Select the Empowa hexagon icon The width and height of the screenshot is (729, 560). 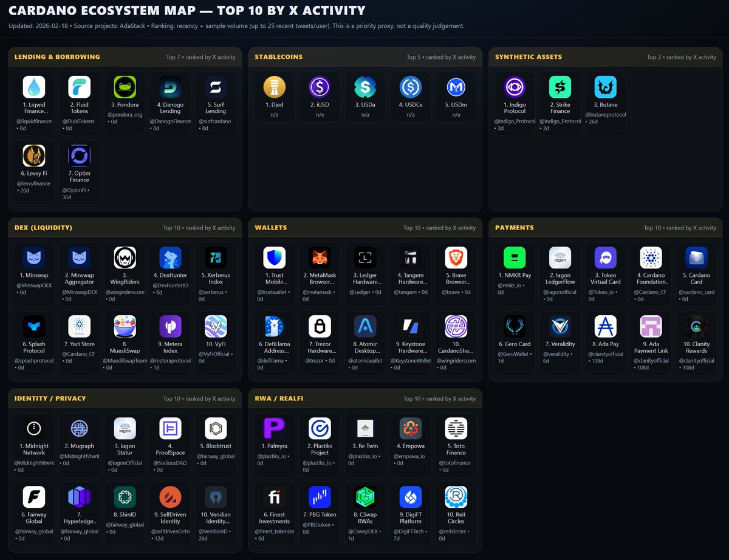pyautogui.click(x=411, y=429)
